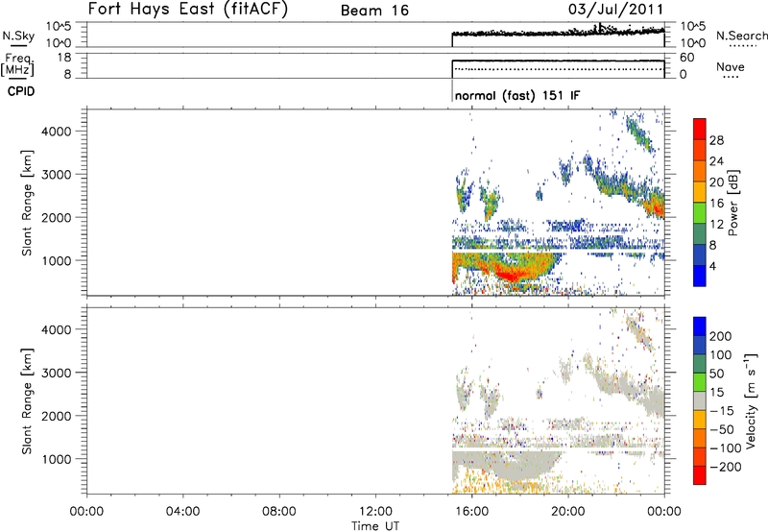Pick the light green segment of Velocity colorbar
Viewport: 768px width, 532px height.
coord(700,382)
